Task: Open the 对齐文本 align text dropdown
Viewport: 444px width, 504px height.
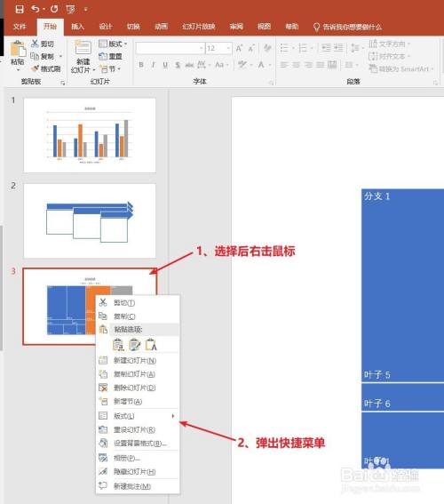Action: (x=389, y=56)
